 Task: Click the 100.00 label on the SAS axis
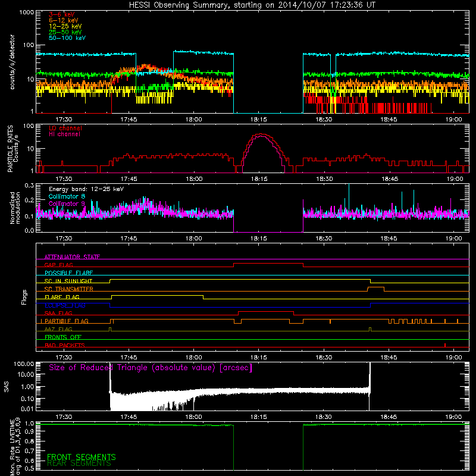coord(24,364)
